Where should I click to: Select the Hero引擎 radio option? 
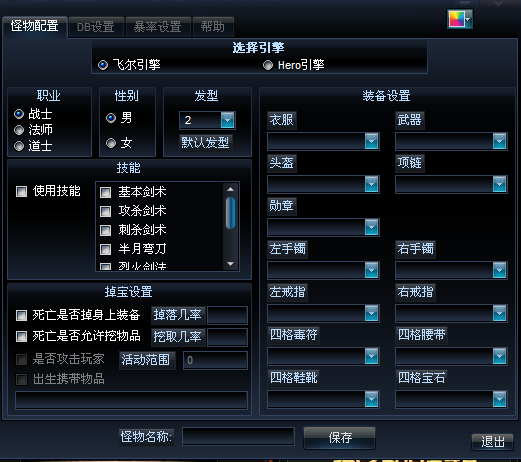(268, 65)
